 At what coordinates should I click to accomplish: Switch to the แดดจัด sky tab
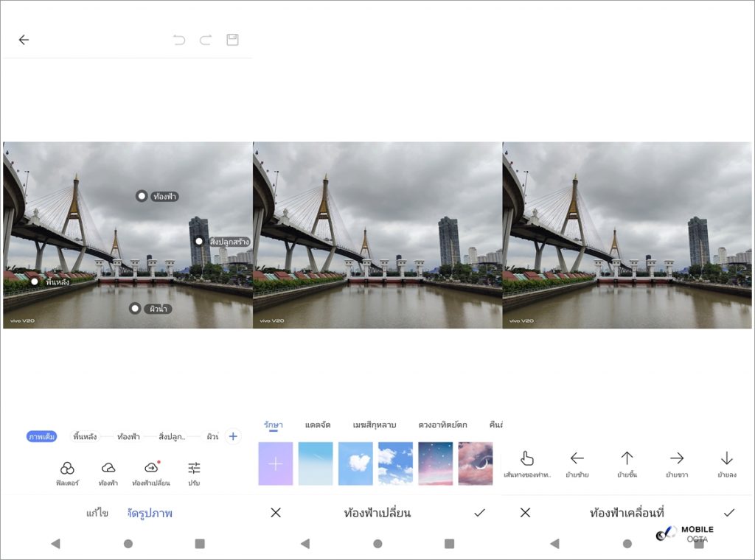tap(319, 425)
